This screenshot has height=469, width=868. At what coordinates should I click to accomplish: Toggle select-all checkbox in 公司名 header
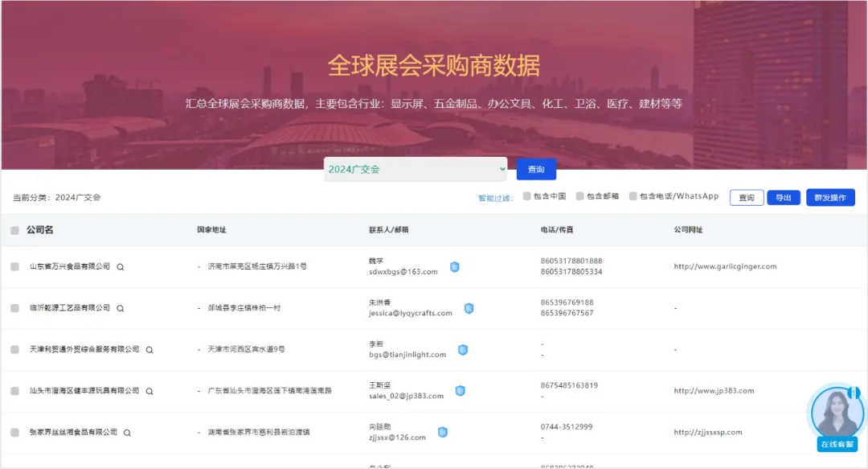14,231
